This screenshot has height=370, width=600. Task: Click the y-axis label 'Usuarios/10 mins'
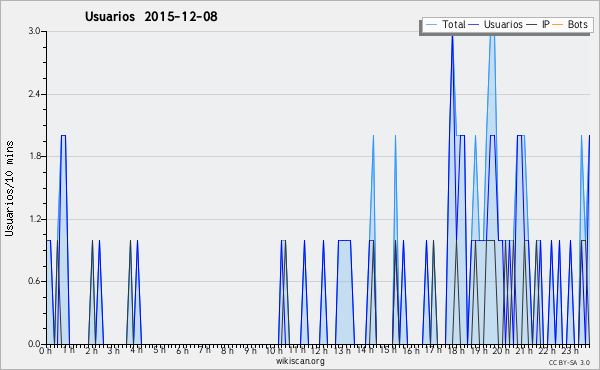9,188
